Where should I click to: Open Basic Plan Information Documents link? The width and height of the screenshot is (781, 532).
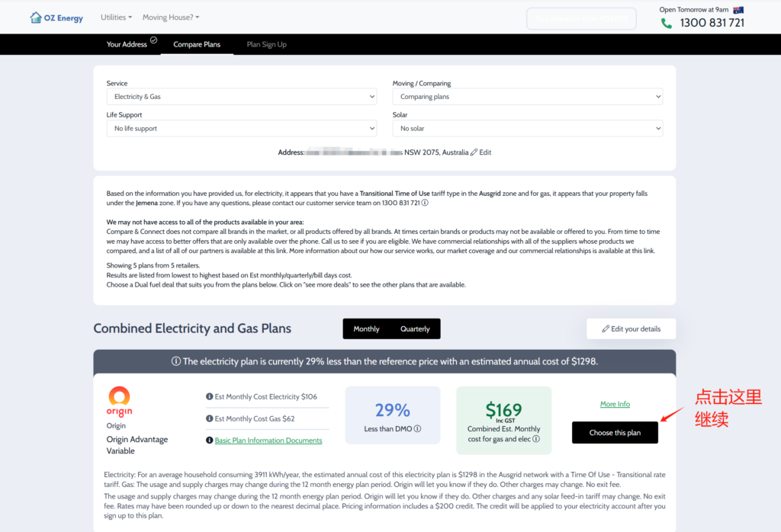pyautogui.click(x=268, y=441)
